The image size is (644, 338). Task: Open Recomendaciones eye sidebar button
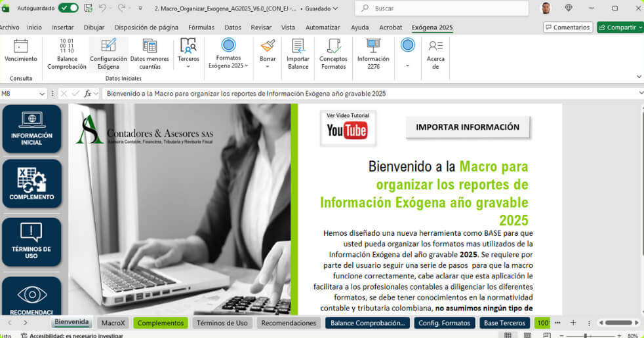[x=31, y=296]
